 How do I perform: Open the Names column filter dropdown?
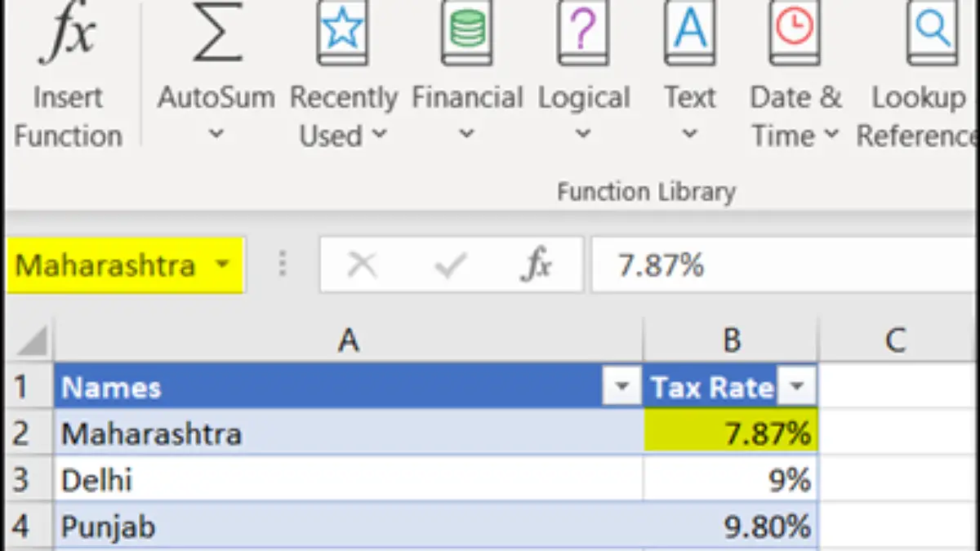coord(622,387)
